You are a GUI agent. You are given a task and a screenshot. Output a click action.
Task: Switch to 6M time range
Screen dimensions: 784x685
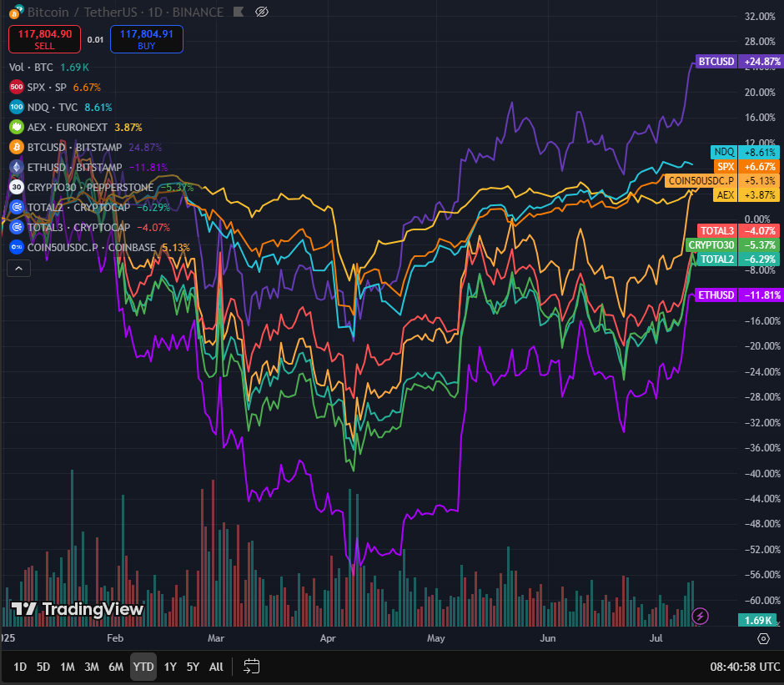116,667
